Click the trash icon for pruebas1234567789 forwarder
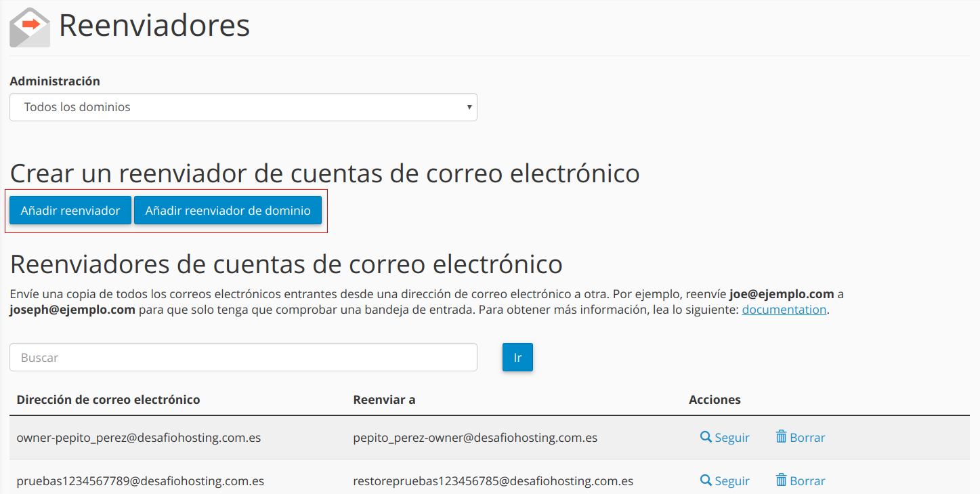Screen dimensions: 980x494 tap(781, 480)
